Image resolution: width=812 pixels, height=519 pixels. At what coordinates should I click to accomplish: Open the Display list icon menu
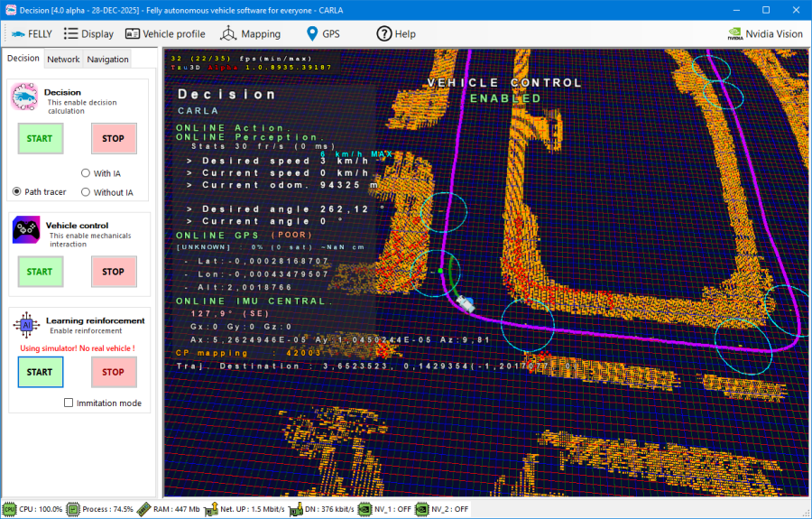[70, 33]
